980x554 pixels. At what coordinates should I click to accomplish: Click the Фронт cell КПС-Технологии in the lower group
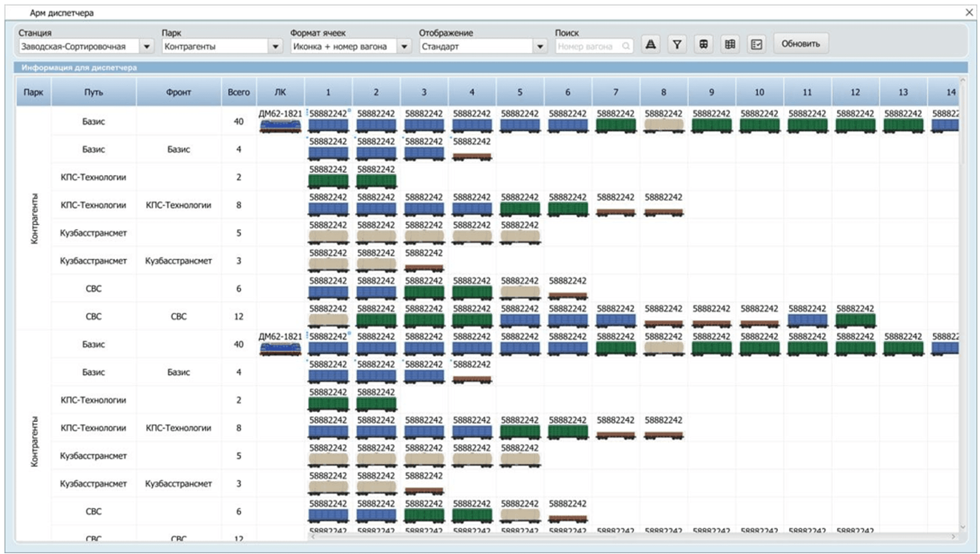(x=178, y=428)
